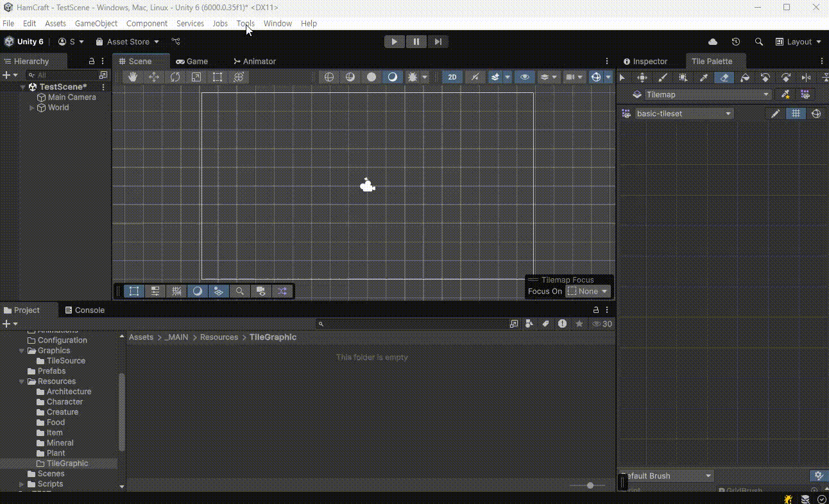829x504 pixels.
Task: Select the combined Transform tool
Action: tap(239, 77)
